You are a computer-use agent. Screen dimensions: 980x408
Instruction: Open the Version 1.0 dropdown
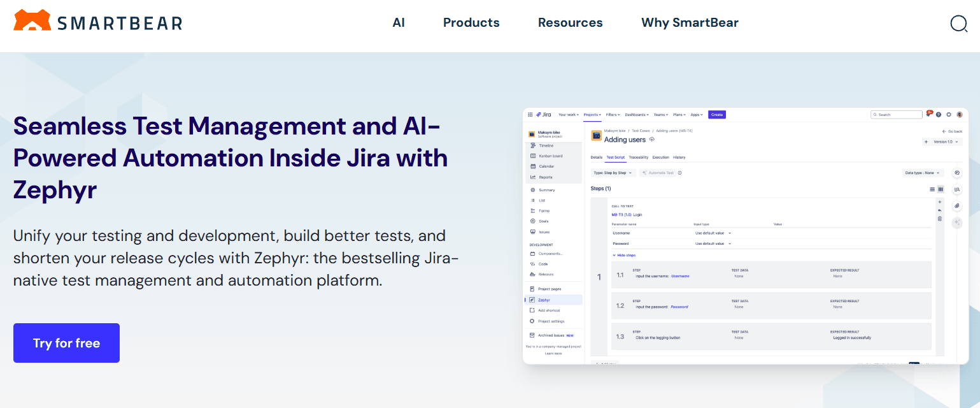click(946, 142)
